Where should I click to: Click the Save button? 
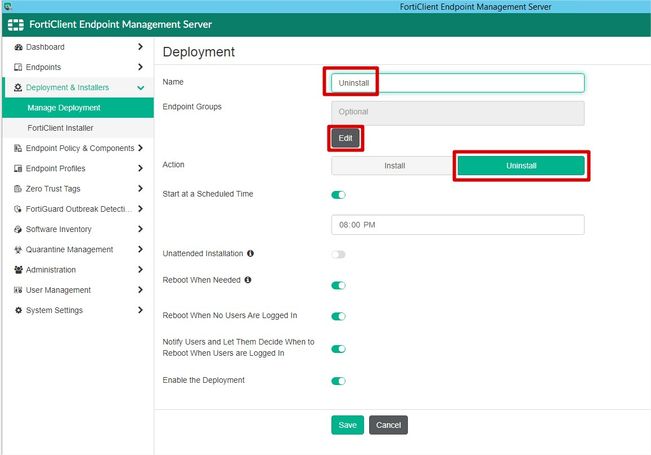(348, 425)
